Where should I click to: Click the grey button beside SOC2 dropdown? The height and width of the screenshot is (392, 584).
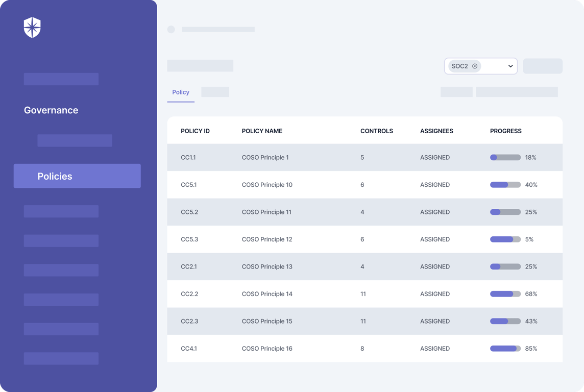point(543,66)
